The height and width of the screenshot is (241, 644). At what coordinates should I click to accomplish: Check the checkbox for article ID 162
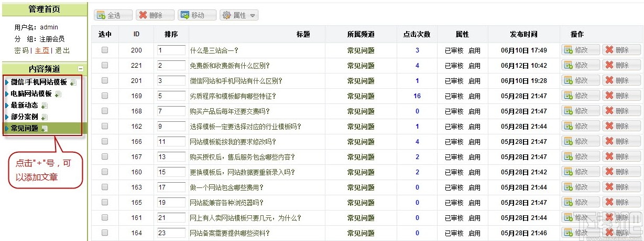click(x=105, y=127)
